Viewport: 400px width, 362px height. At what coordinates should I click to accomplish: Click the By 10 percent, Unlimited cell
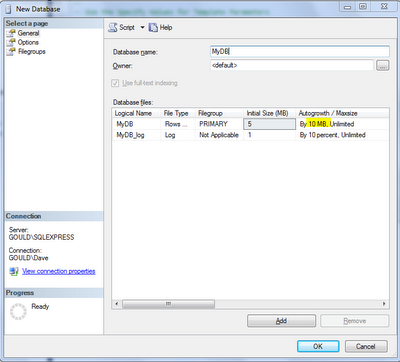tap(342, 135)
